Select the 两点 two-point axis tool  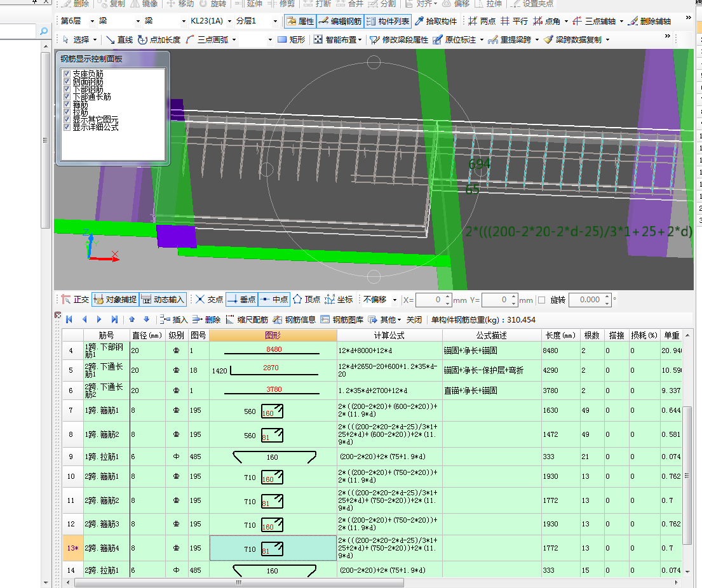point(482,21)
